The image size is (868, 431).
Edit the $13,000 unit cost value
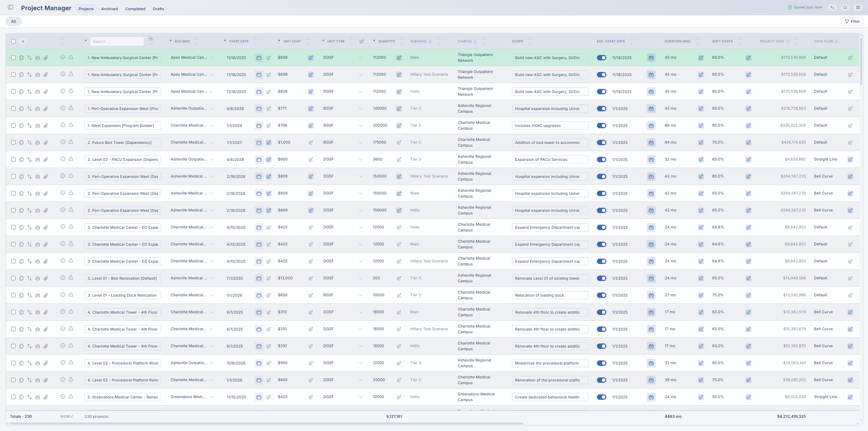(x=311, y=278)
